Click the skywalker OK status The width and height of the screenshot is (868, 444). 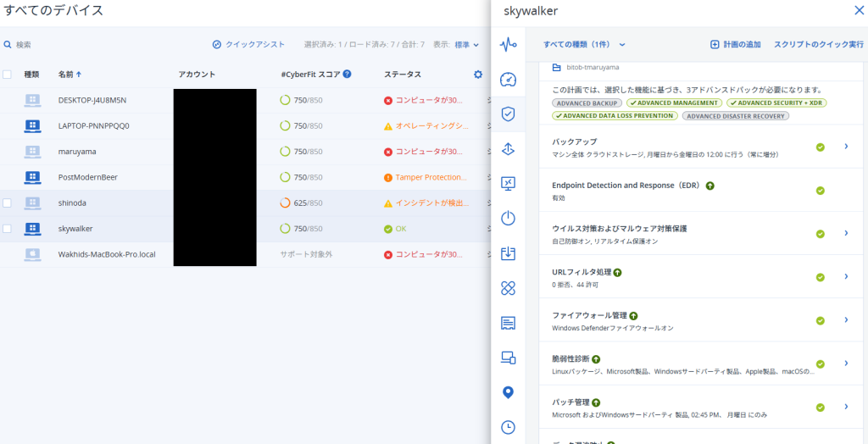pos(395,229)
